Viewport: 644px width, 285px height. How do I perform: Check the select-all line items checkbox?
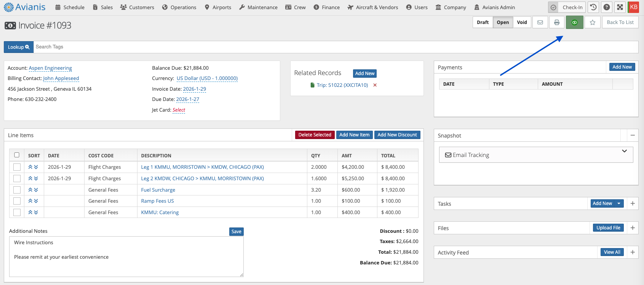click(x=17, y=155)
